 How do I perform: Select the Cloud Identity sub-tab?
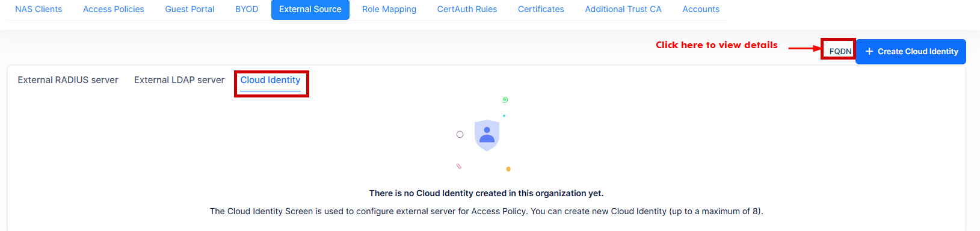coord(270,81)
